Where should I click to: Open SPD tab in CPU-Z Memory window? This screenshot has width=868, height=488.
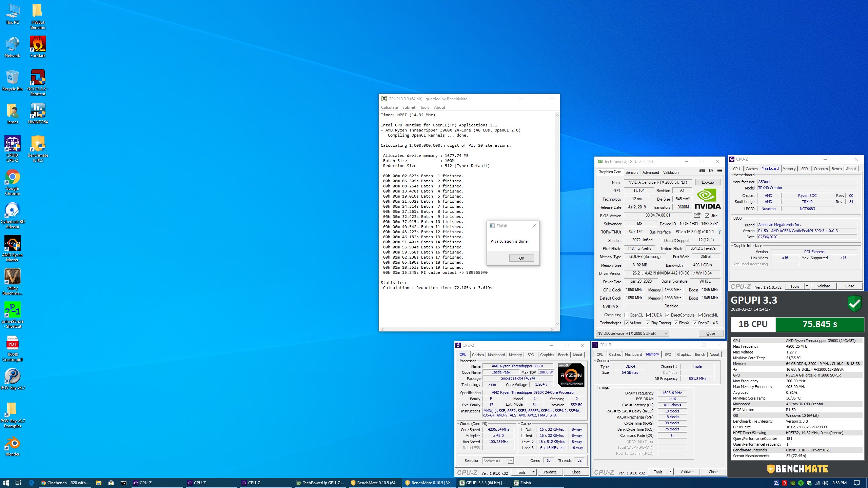(668, 354)
